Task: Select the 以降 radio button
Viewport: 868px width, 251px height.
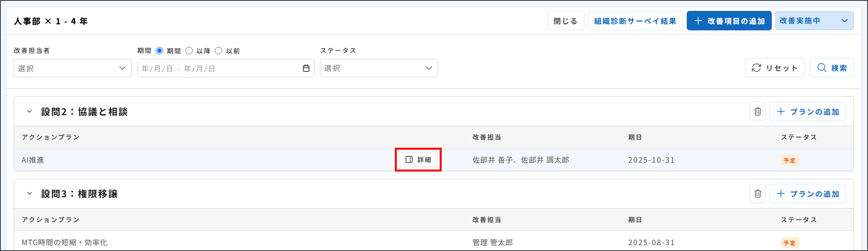Action: coord(189,51)
